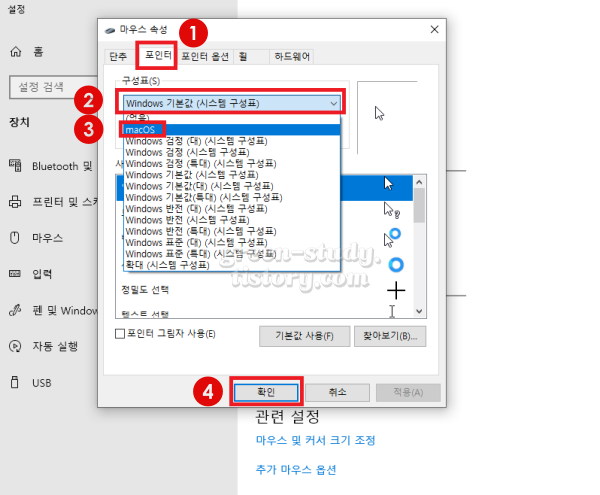Select macOS scheme in the list
The height and width of the screenshot is (495, 600).
pyautogui.click(x=232, y=130)
